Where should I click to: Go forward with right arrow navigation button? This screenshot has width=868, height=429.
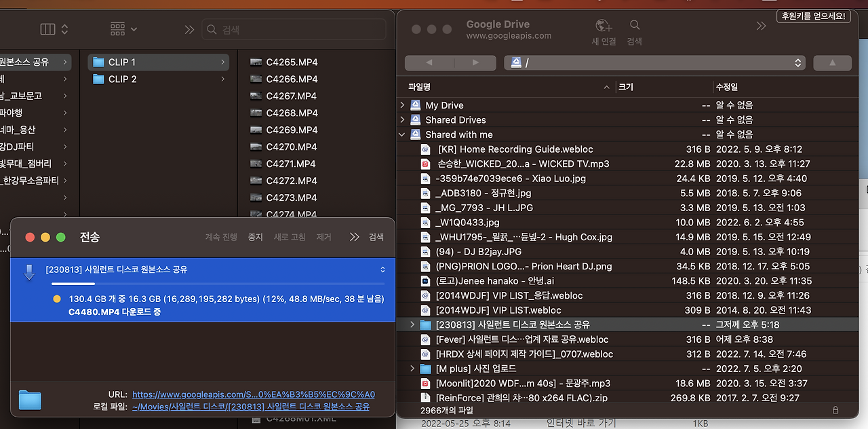pyautogui.click(x=475, y=62)
